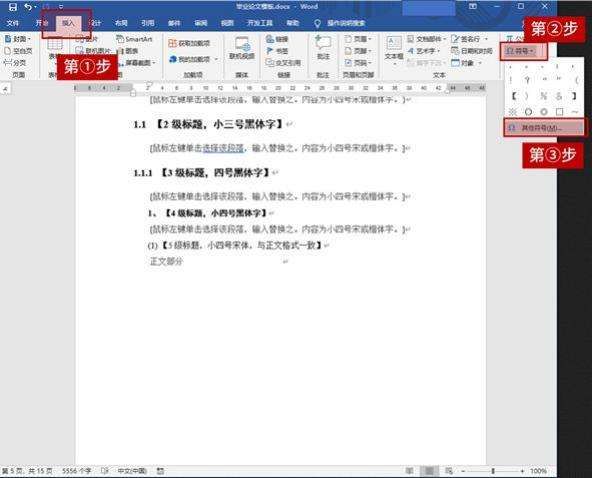Click page count 第5页，共15页

(x=27, y=471)
